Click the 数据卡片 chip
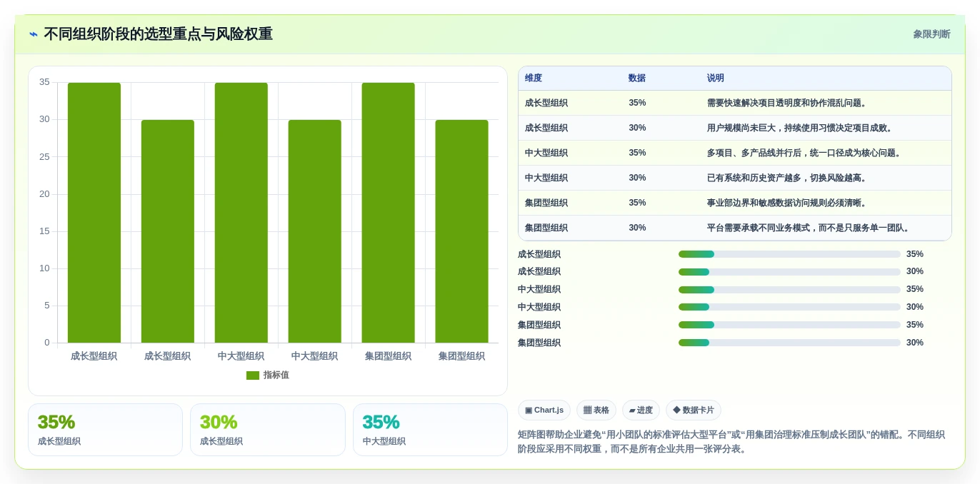980x484 pixels. [694, 410]
